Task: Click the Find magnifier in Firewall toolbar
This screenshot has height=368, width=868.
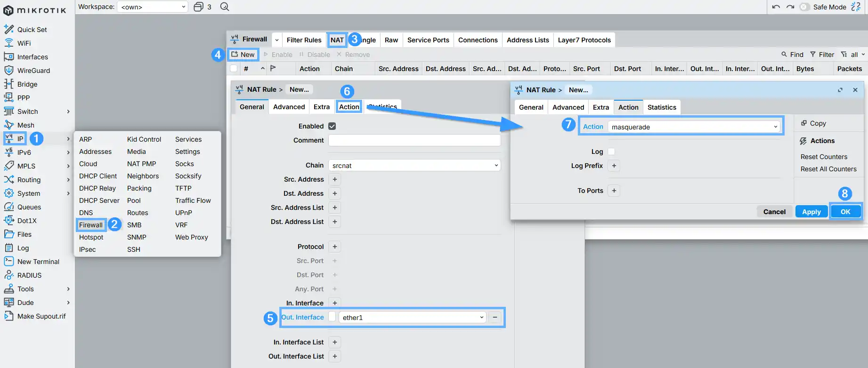Action: 784,54
